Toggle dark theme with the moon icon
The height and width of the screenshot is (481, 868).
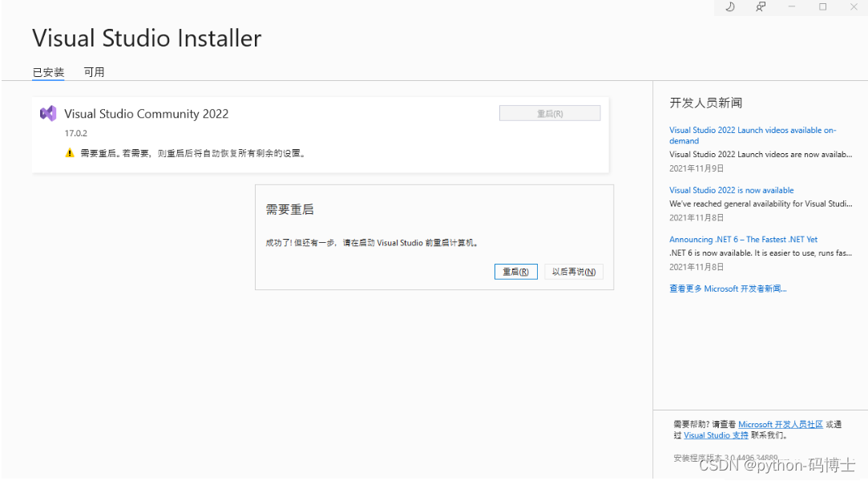pyautogui.click(x=729, y=6)
